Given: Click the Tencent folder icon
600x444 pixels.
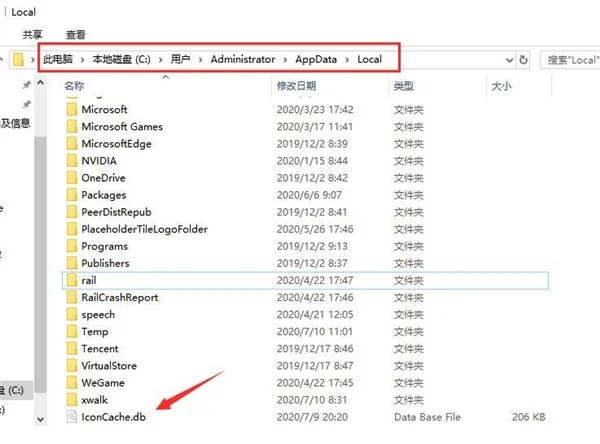Looking at the screenshot, I should (x=72, y=348).
